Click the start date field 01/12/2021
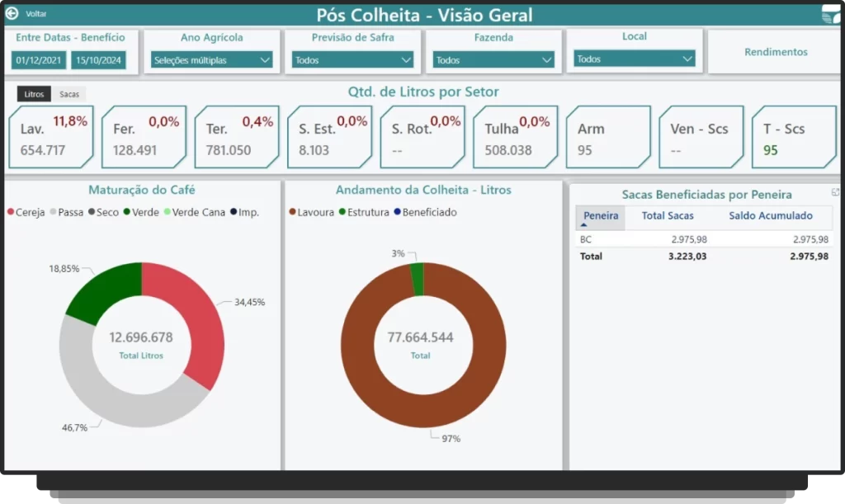This screenshot has width=845, height=504. tap(40, 60)
